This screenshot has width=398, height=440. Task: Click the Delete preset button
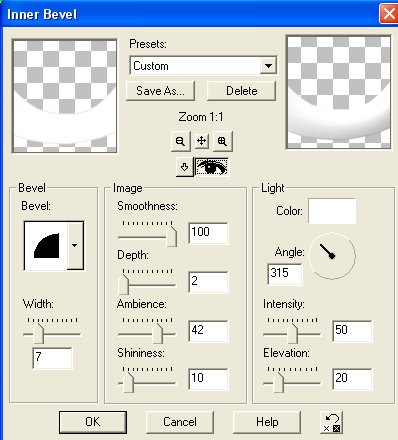(x=242, y=91)
